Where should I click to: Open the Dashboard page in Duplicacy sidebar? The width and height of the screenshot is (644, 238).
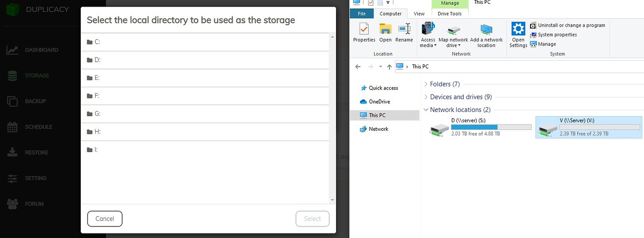pyautogui.click(x=33, y=50)
